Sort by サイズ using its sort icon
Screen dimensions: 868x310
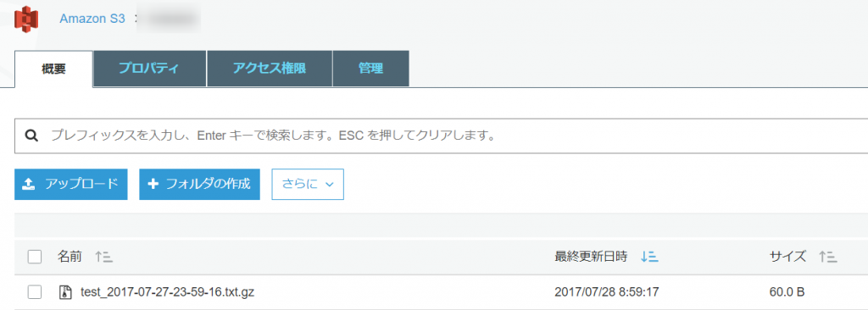click(828, 257)
